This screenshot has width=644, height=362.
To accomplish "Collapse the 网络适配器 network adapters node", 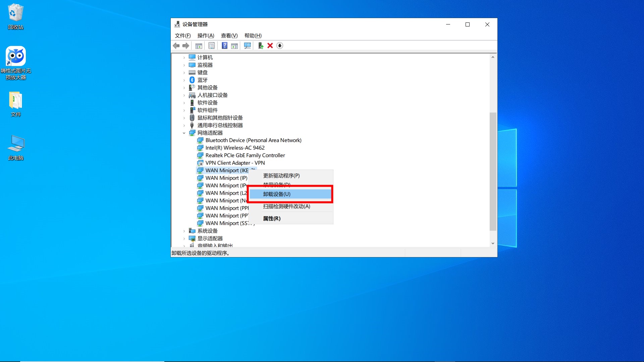I will [x=184, y=133].
